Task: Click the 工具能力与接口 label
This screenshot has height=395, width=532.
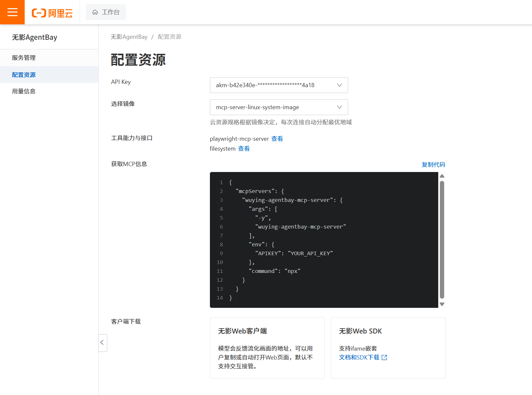Action: pyautogui.click(x=132, y=138)
